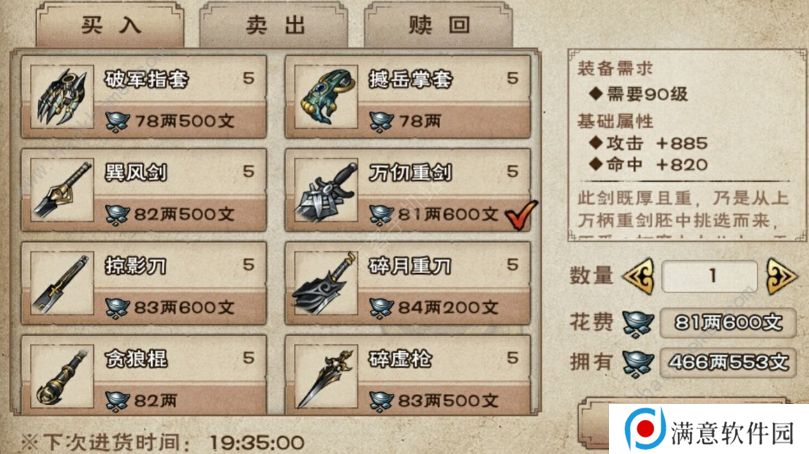
Task: Select the 破军指套 claw weapon icon
Action: pyautogui.click(x=62, y=96)
